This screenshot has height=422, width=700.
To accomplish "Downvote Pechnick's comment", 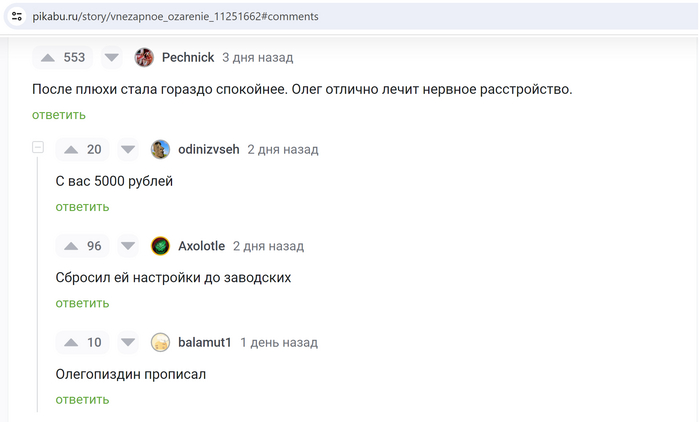I will pyautogui.click(x=112, y=57).
